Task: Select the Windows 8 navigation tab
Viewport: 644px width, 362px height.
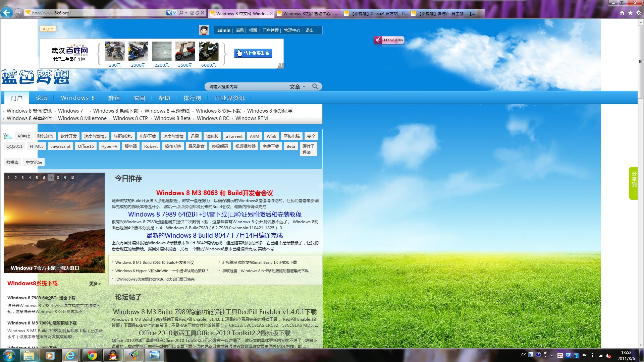Action: [78, 98]
